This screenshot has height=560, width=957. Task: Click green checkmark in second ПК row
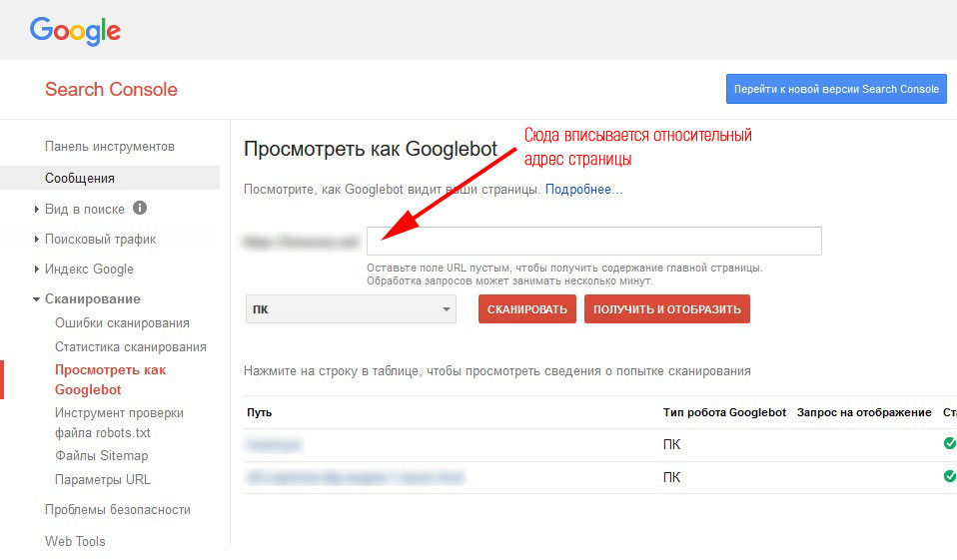[x=950, y=476]
